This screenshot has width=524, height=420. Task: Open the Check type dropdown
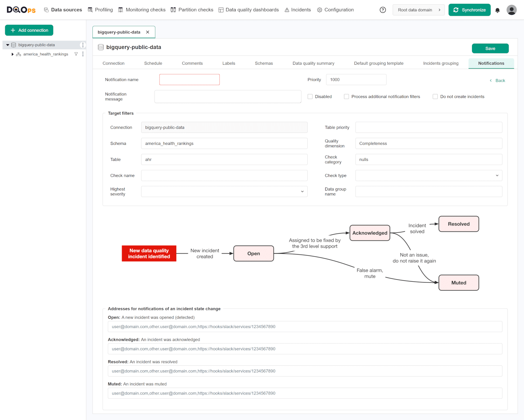(429, 176)
